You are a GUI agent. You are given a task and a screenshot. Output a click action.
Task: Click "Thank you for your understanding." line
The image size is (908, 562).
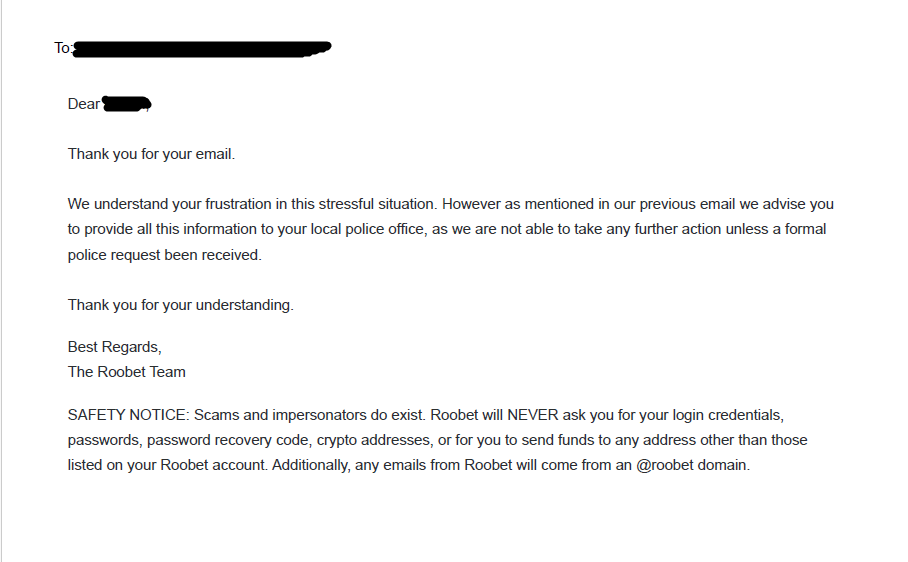pos(181,305)
